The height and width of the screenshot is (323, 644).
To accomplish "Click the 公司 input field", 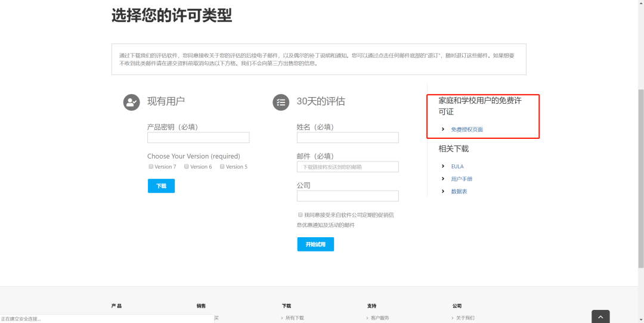I will (x=348, y=196).
